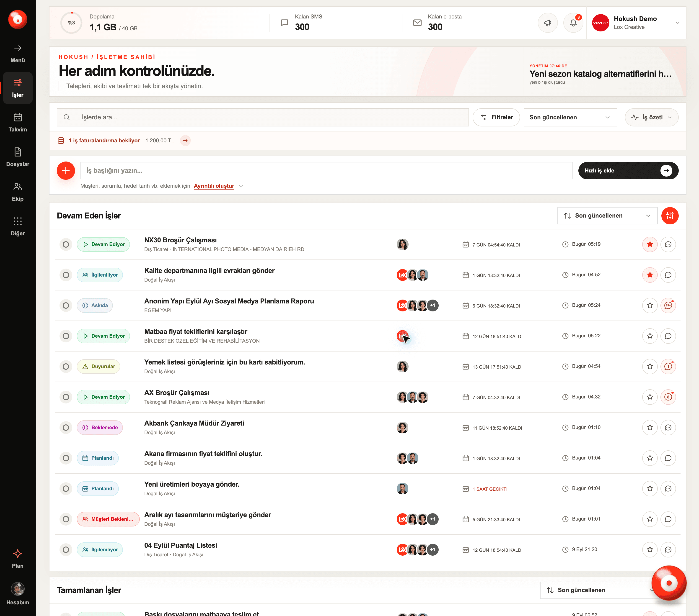
Task: Click the Hızlı iş ekle button
Action: [x=628, y=170]
